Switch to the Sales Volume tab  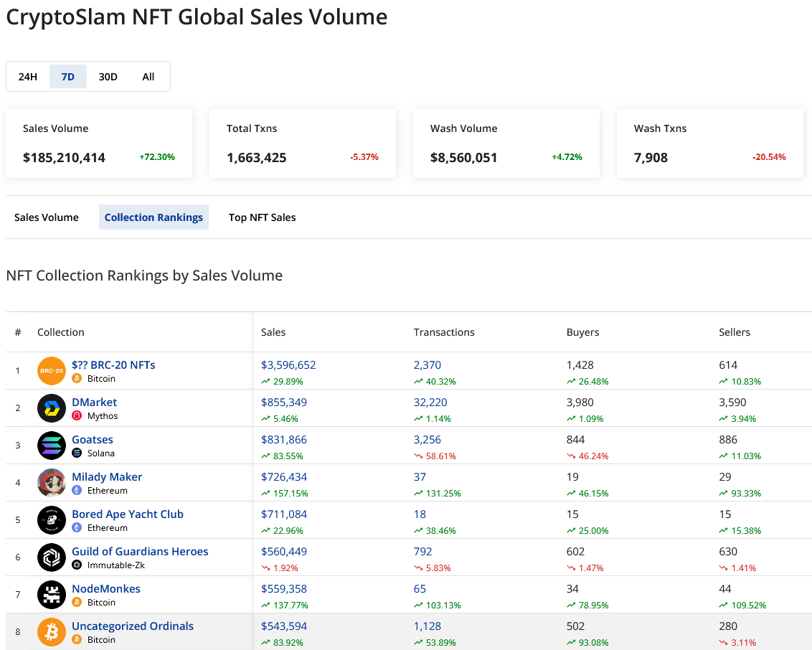[47, 217]
